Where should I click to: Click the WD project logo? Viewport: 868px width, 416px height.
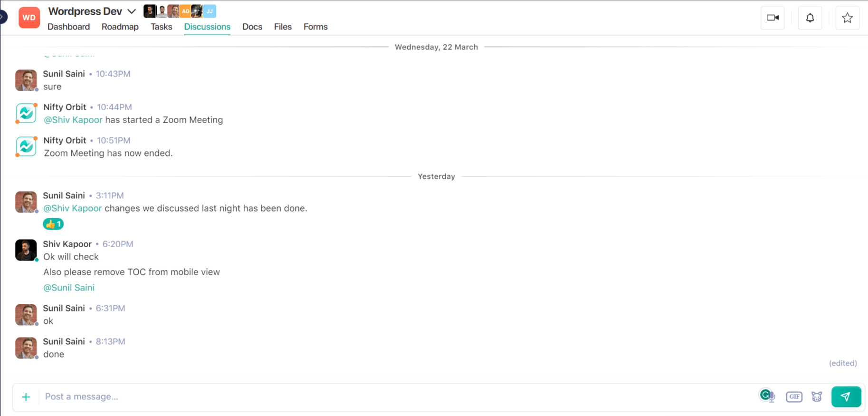click(x=29, y=18)
